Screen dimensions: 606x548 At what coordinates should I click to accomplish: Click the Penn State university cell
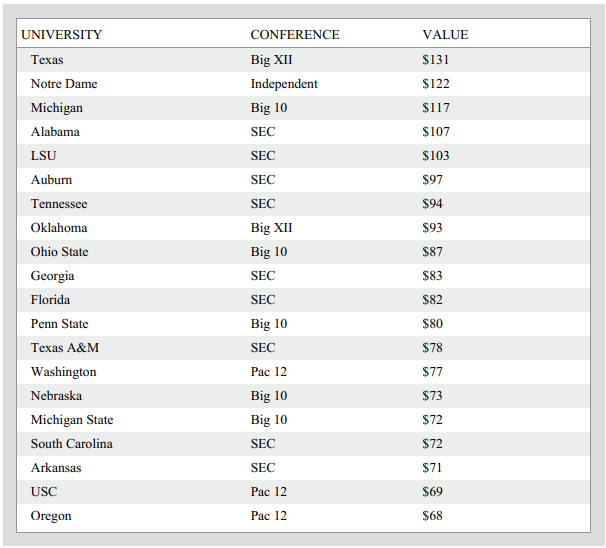pyautogui.click(x=60, y=324)
